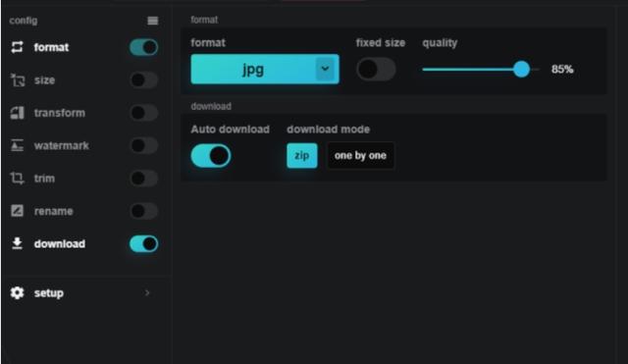Click the download mode label
The image size is (628, 364).
click(x=328, y=130)
